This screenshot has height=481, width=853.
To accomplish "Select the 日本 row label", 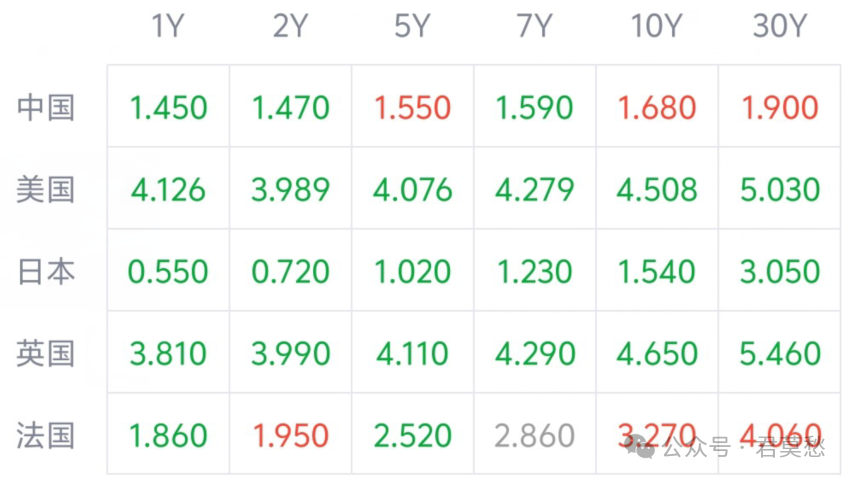I will (46, 271).
